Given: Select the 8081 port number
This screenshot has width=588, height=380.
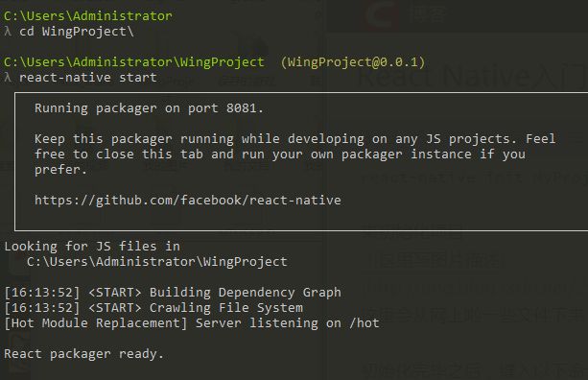Looking at the screenshot, I should click(x=241, y=108).
